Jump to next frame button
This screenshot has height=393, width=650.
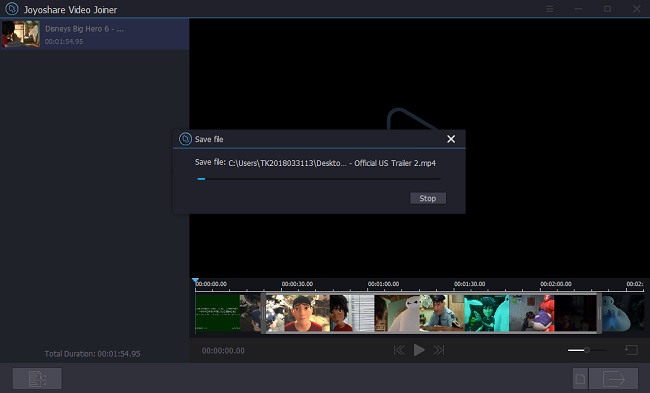pyautogui.click(x=439, y=350)
